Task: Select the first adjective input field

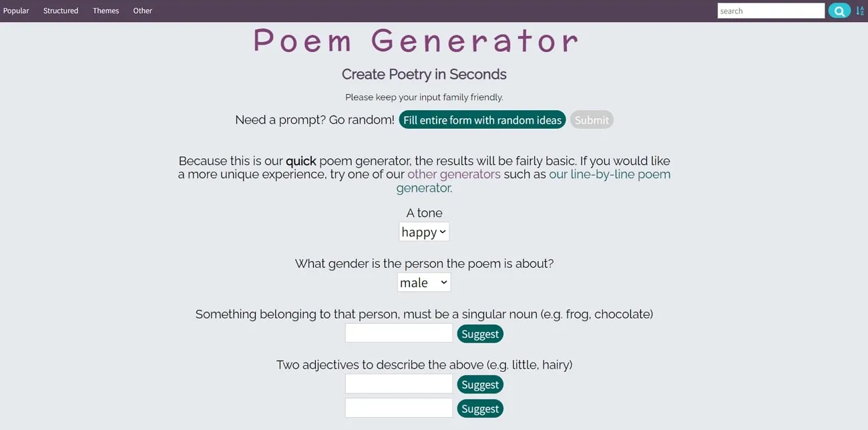Action: (399, 383)
